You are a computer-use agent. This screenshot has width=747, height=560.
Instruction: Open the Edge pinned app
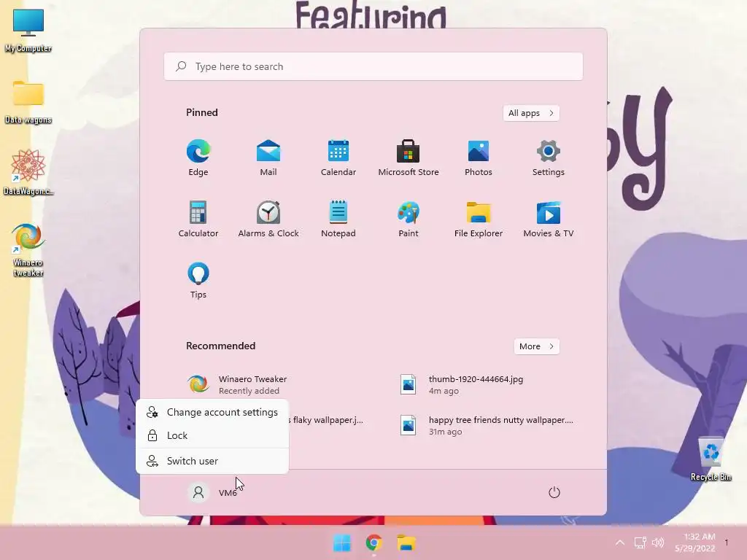pyautogui.click(x=198, y=158)
